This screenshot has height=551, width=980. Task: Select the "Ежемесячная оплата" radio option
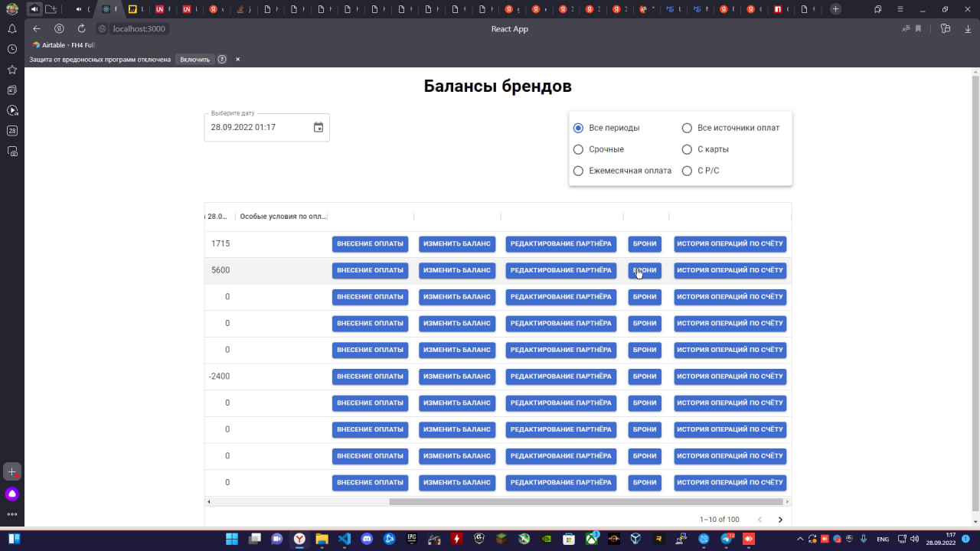(x=579, y=171)
